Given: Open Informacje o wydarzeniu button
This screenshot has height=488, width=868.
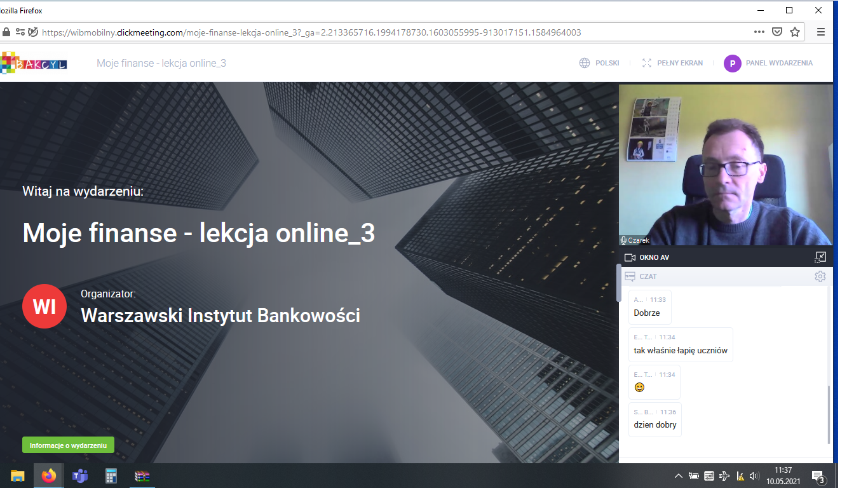Looking at the screenshot, I should (x=68, y=445).
